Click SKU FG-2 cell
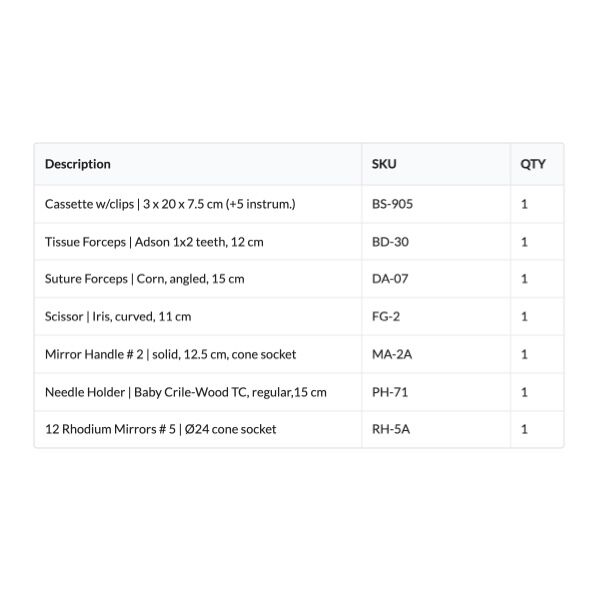 pos(386,317)
